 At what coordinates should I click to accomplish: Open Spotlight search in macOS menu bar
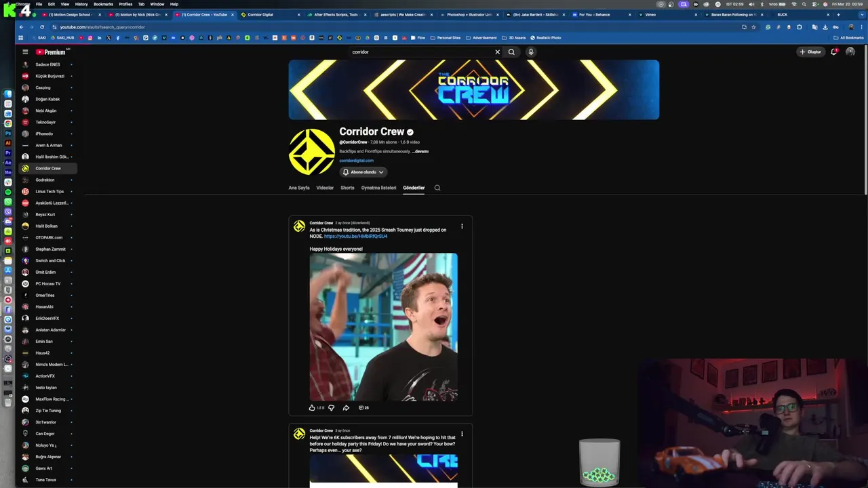click(805, 4)
